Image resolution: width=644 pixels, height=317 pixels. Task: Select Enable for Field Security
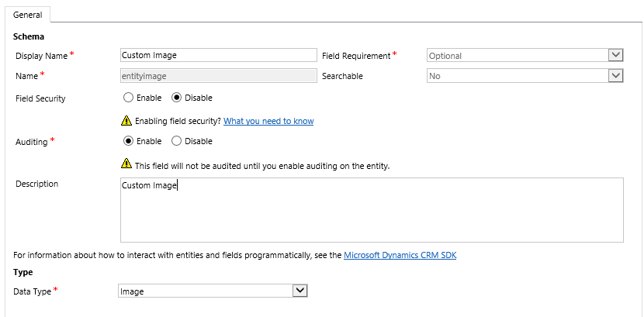129,98
